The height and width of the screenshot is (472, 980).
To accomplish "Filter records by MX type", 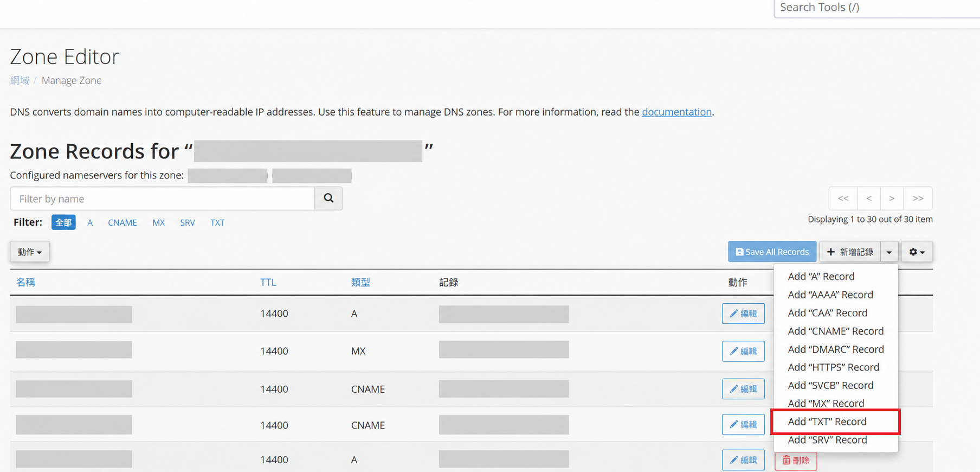I will coord(158,222).
